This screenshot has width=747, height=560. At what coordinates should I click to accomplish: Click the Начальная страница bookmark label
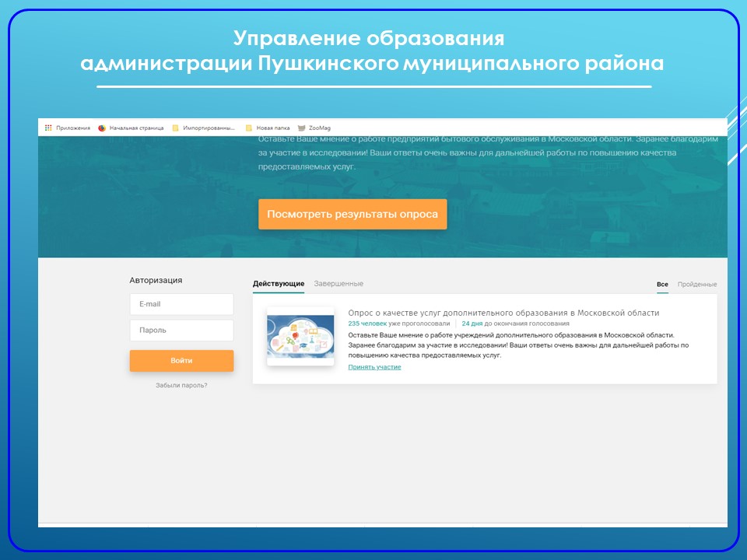[136, 128]
